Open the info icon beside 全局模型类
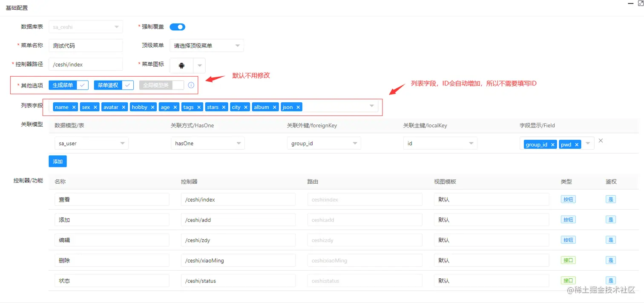The height and width of the screenshot is (303, 644). pos(190,85)
